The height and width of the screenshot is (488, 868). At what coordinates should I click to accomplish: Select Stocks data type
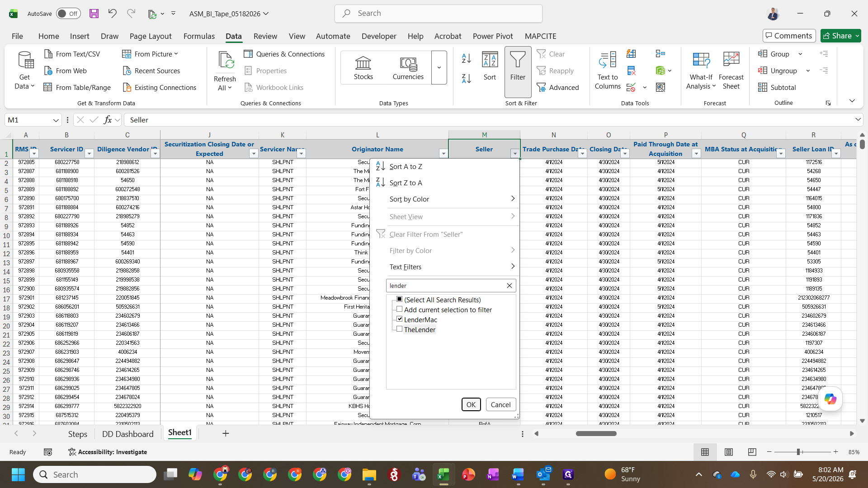[x=363, y=68]
